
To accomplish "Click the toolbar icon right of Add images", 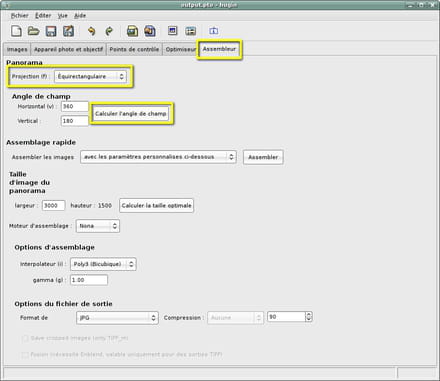I will coord(150,31).
